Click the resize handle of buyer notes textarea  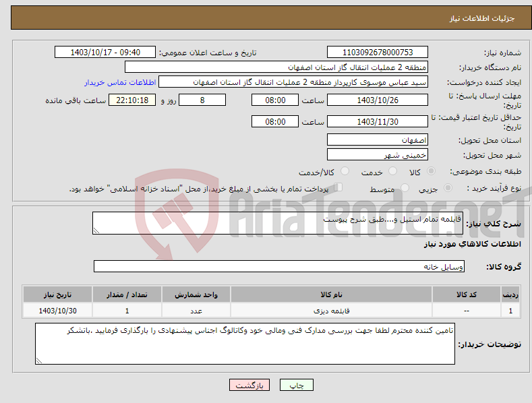39,361
